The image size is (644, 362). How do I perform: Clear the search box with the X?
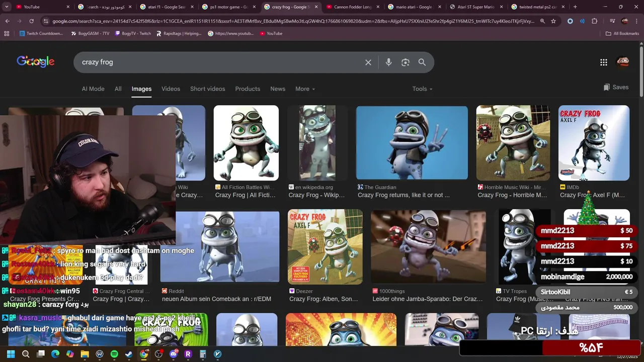(368, 62)
